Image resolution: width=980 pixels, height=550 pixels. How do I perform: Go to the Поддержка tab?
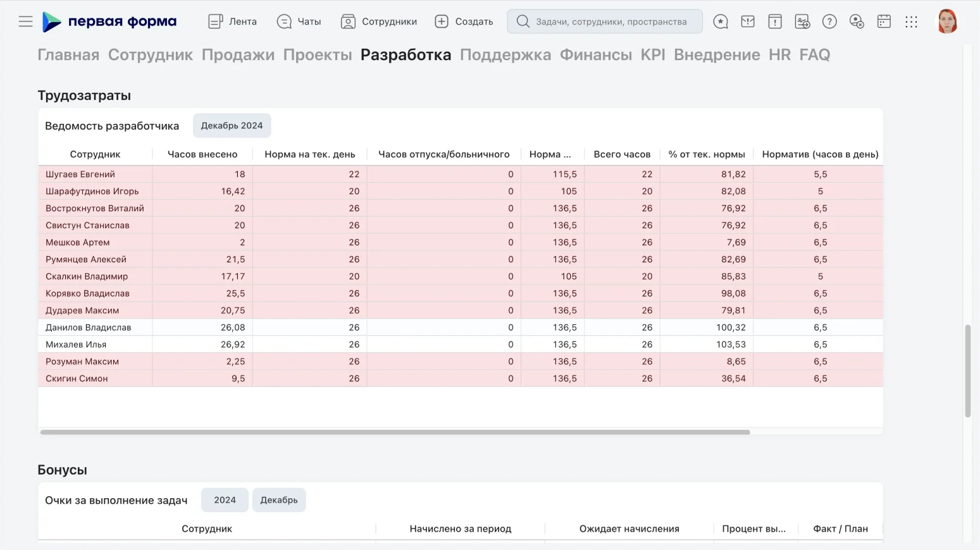tap(506, 55)
